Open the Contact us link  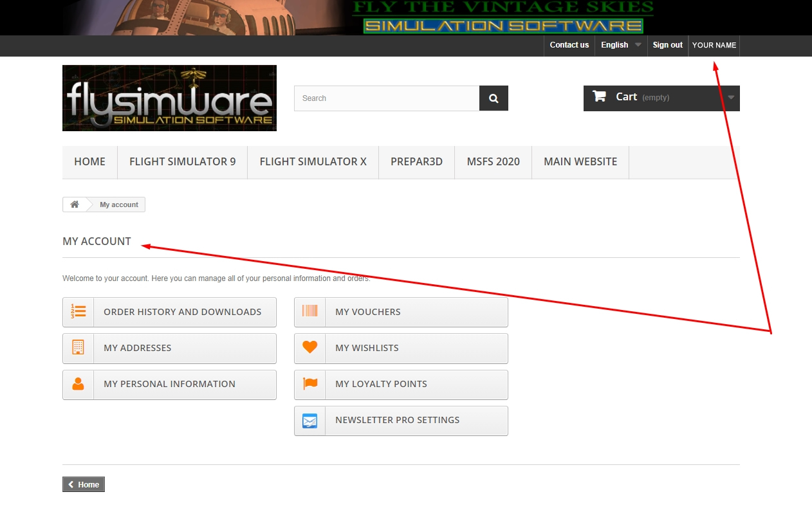(569, 45)
